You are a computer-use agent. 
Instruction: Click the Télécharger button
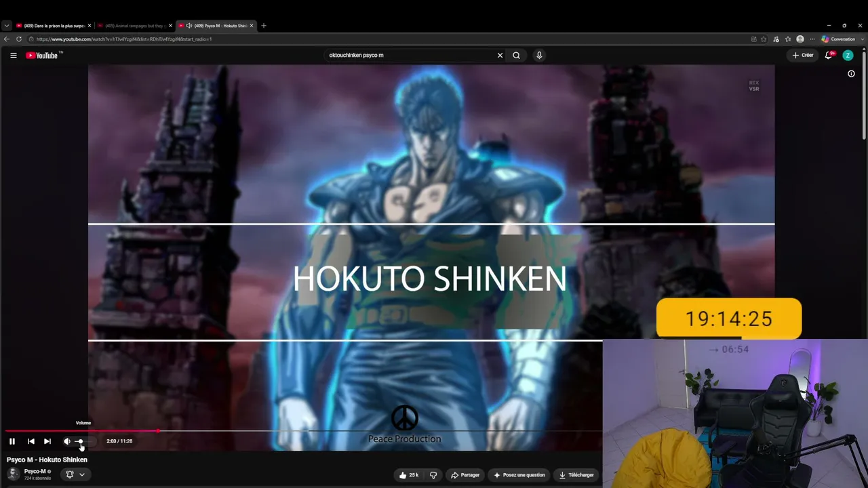(576, 475)
